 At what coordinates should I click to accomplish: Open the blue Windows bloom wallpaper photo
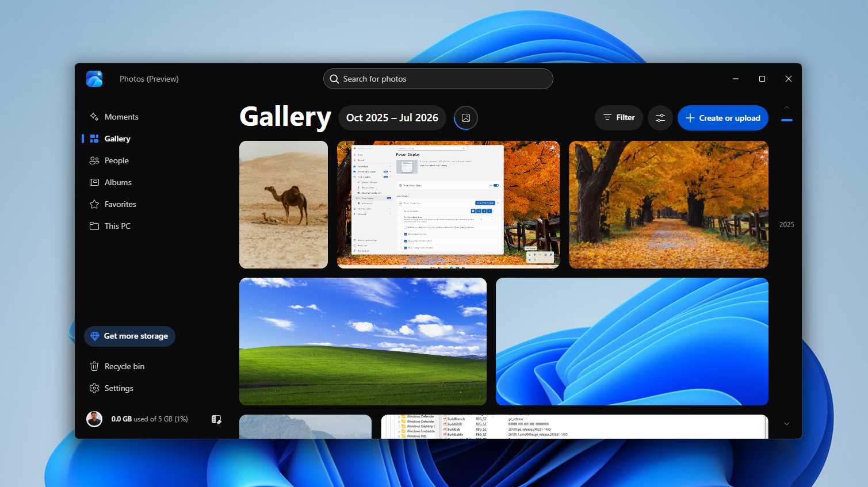pyautogui.click(x=632, y=342)
